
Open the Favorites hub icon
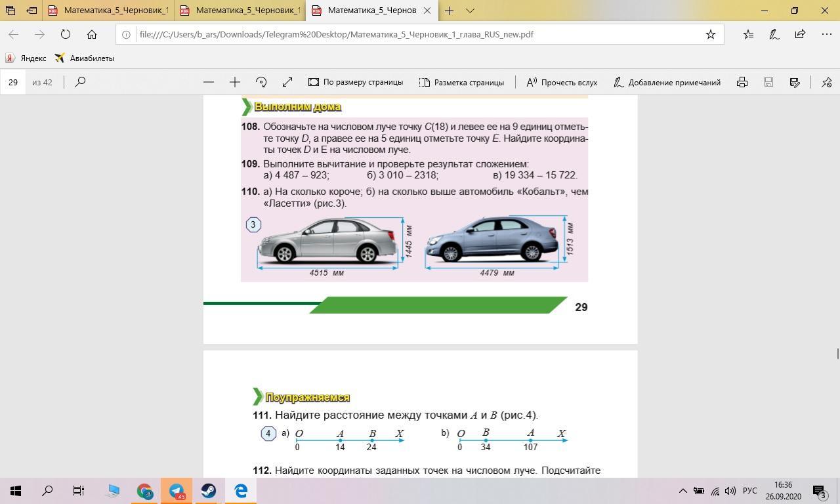[x=748, y=34]
